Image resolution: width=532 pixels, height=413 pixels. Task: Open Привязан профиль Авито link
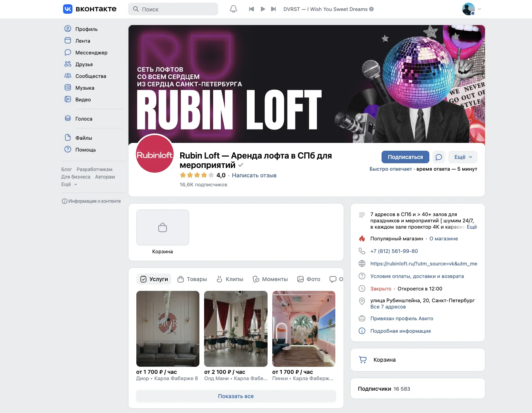point(402,319)
